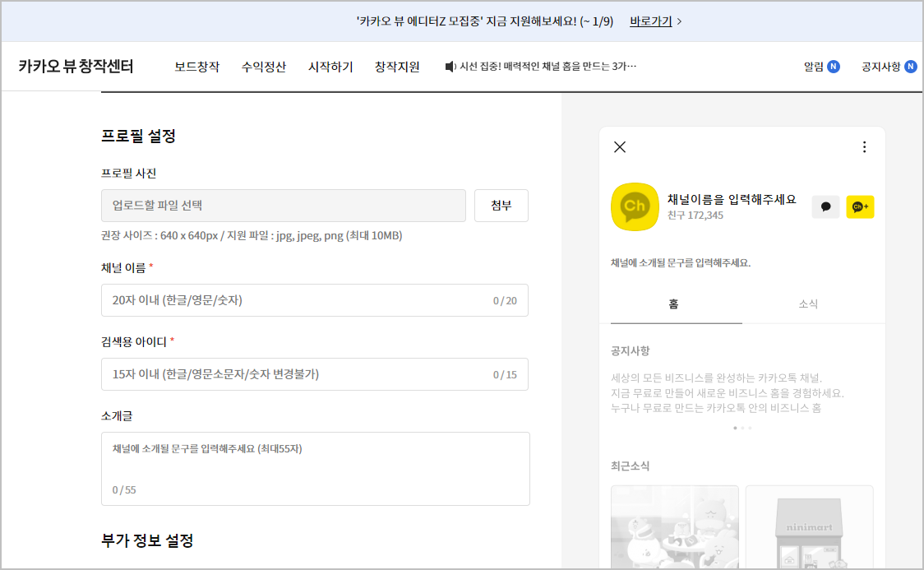Click the 첨부 attach button
The width and height of the screenshot is (924, 570).
pyautogui.click(x=501, y=205)
